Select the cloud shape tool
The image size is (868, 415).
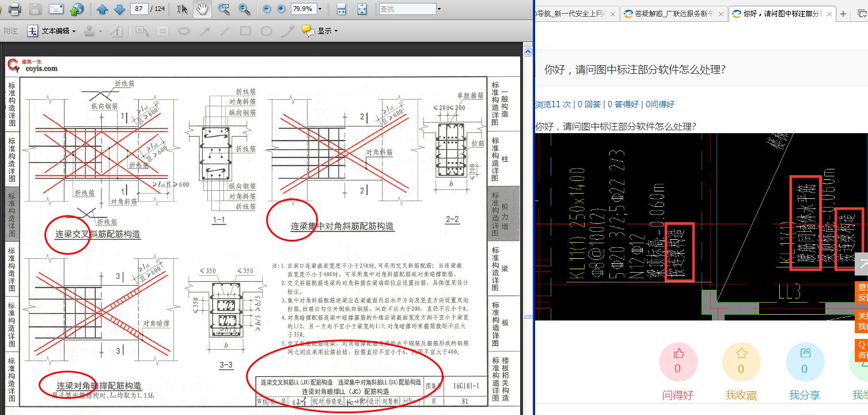coord(183,31)
